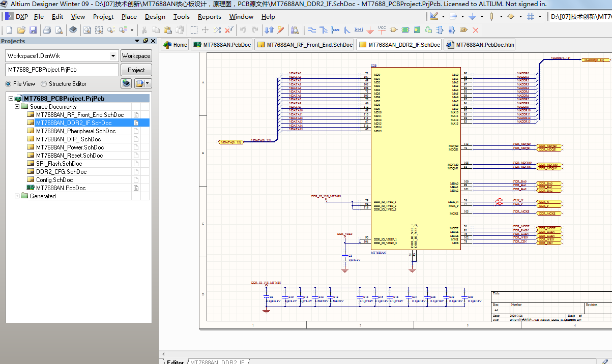612x364 pixels.
Task: Open the Place menu
Action: (129, 17)
